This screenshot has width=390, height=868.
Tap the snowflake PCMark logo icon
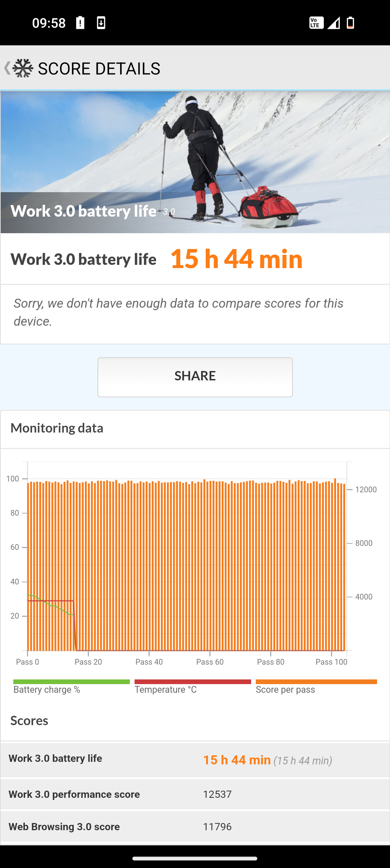coord(23,68)
